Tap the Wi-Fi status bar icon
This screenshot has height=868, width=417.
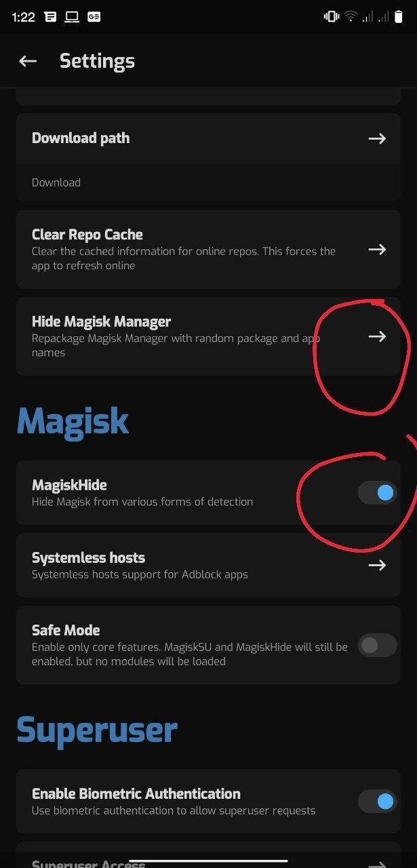(x=351, y=17)
